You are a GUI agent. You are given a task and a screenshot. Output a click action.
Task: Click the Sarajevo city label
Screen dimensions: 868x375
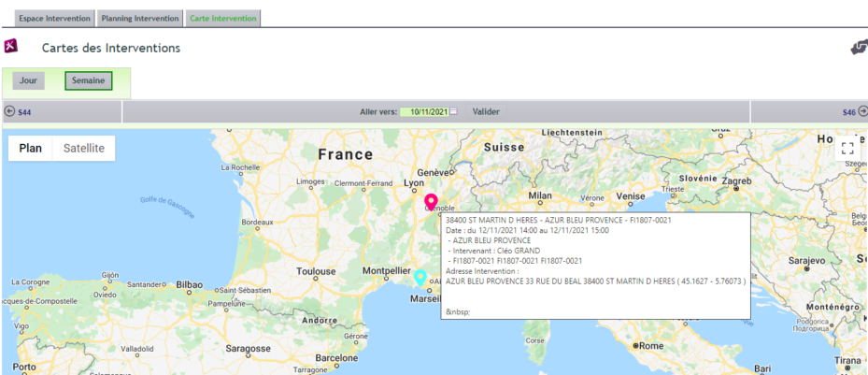click(806, 260)
